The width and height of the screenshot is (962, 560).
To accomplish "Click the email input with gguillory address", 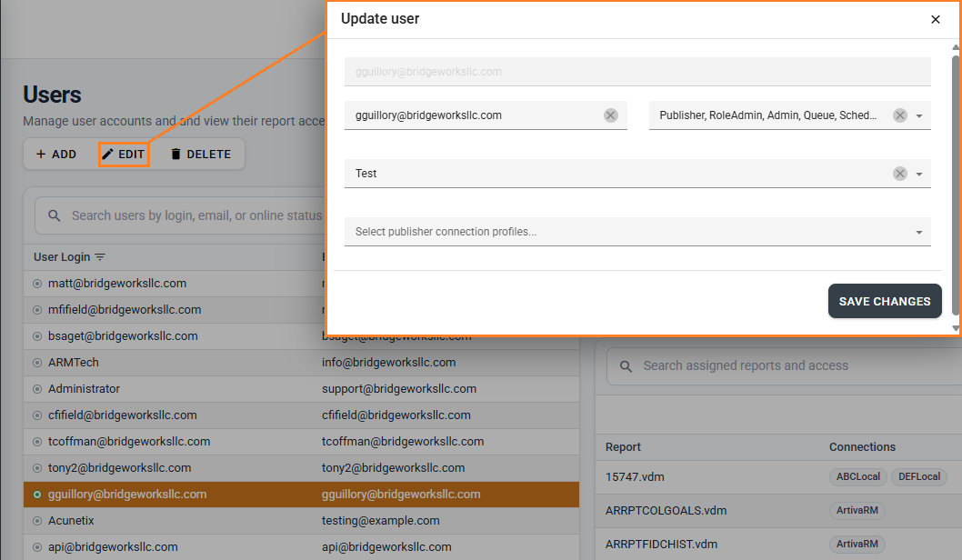I will (x=486, y=115).
